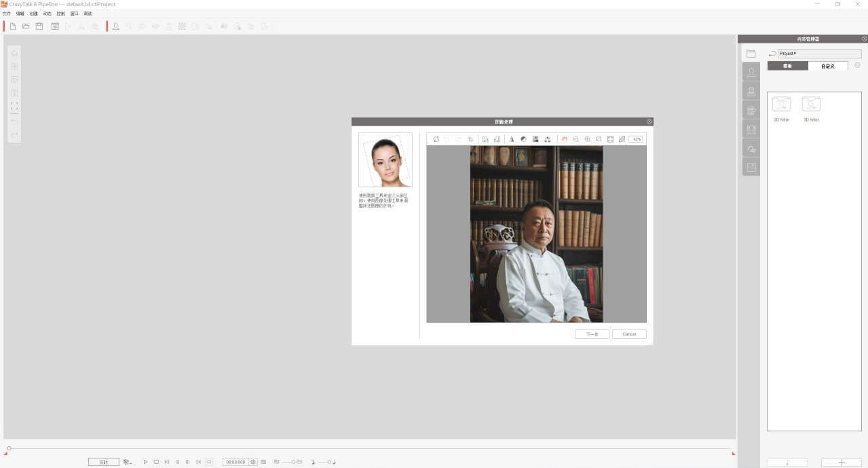Click the fit-to-window icon
Viewport: 868px width, 468px height.
coord(610,139)
